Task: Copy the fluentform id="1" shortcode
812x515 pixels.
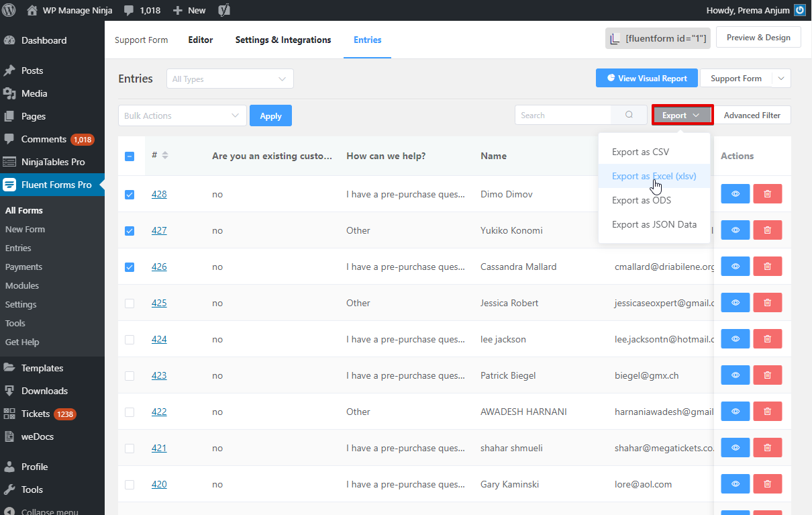Action: pyautogui.click(x=658, y=38)
